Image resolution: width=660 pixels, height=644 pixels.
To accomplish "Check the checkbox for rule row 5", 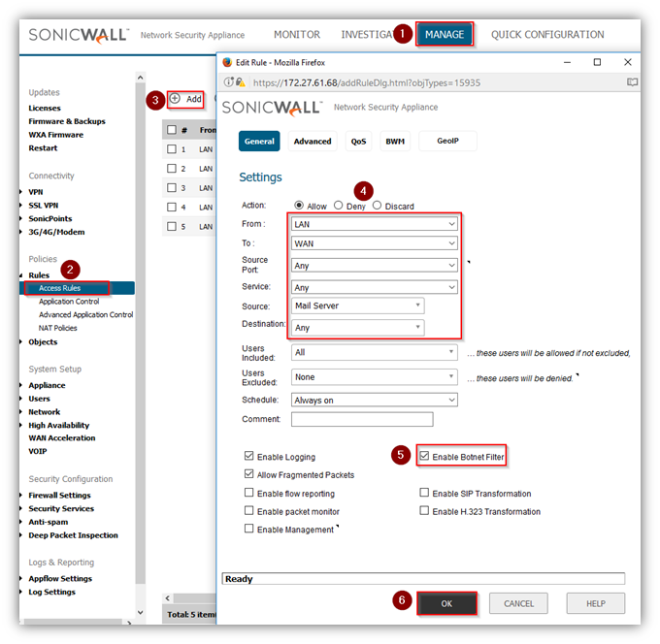I will point(172,226).
